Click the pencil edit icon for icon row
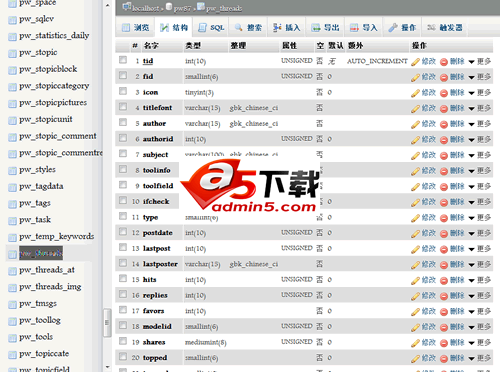The image size is (500, 372). 415,93
